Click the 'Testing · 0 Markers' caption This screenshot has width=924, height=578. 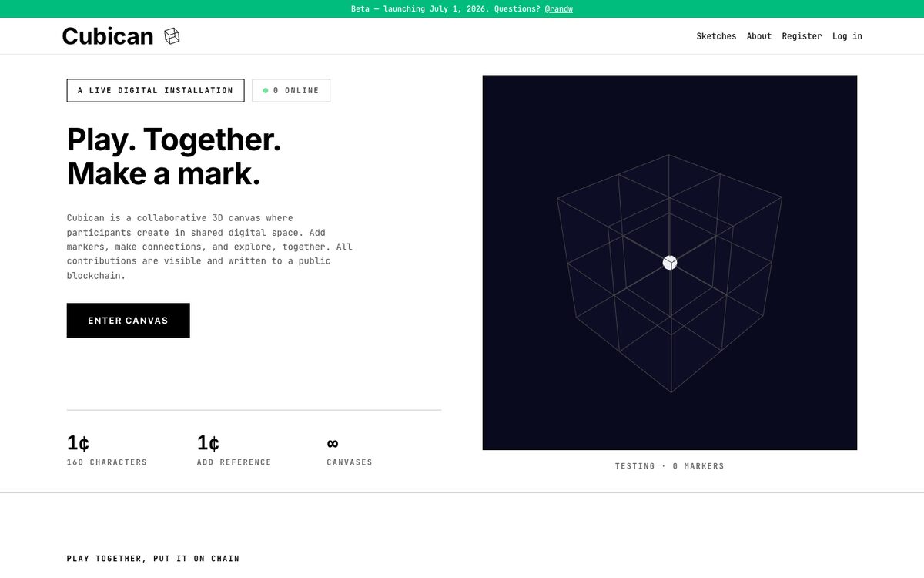[670, 466]
